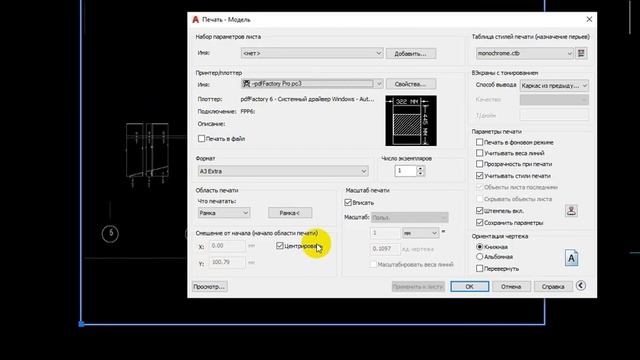Click the number of copies input field
640x360 pixels.
click(x=405, y=171)
